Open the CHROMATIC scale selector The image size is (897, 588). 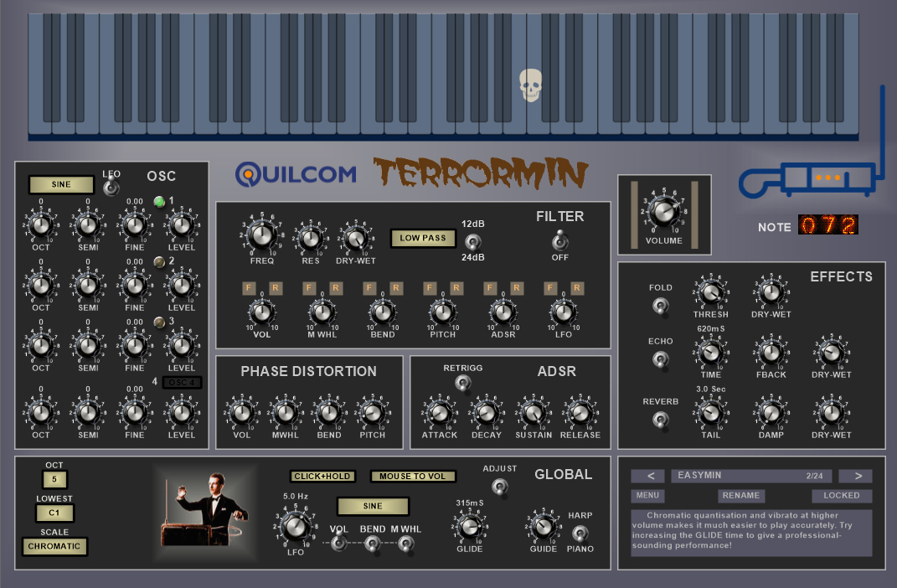click(x=54, y=546)
